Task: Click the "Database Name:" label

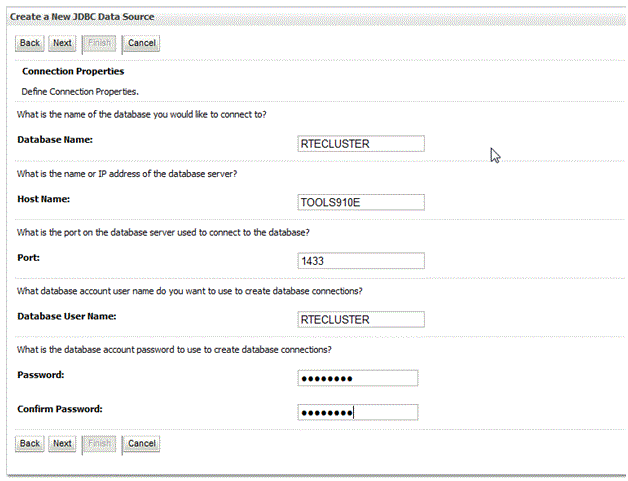Action: 55,140
